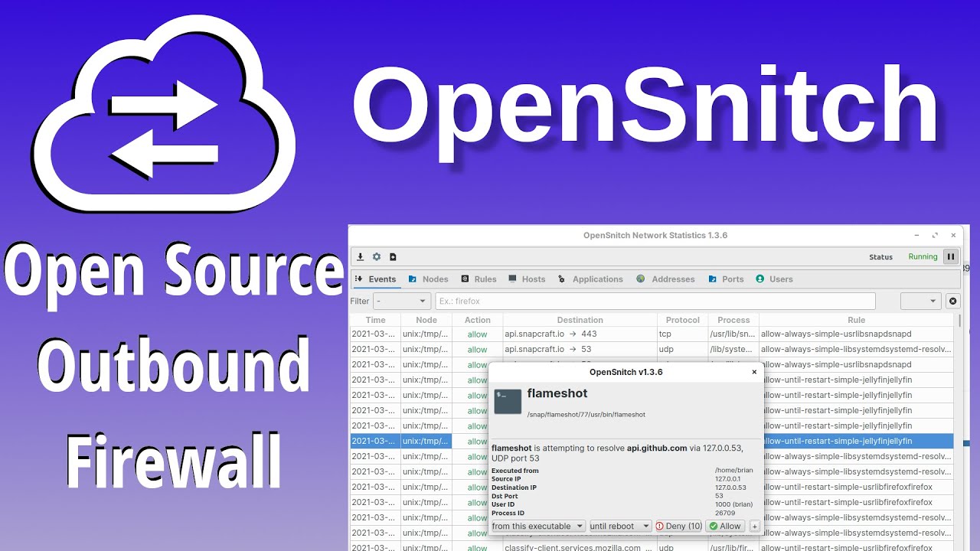Open the Ports tab
The width and height of the screenshot is (980, 551).
(726, 279)
